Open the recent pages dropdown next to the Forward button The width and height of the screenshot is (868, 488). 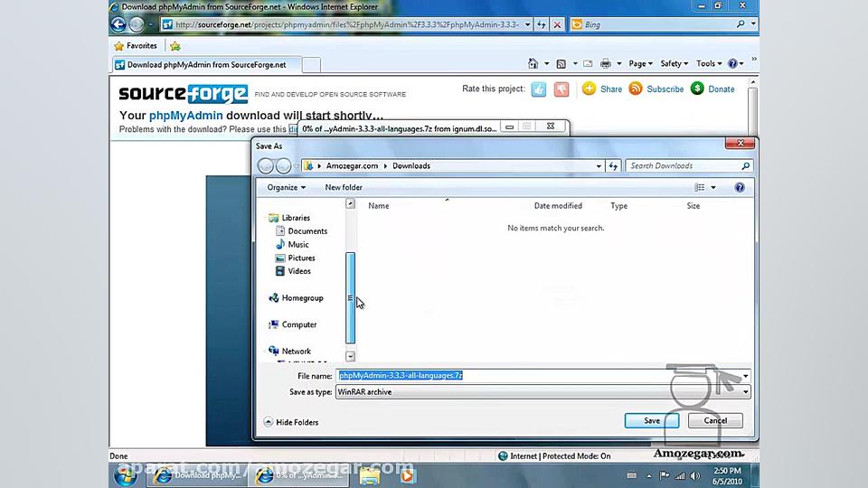click(x=151, y=24)
